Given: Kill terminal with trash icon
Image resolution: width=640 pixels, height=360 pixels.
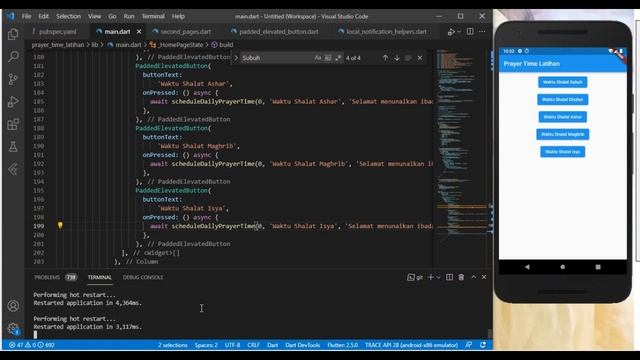Looking at the screenshot, I should pos(461,277).
